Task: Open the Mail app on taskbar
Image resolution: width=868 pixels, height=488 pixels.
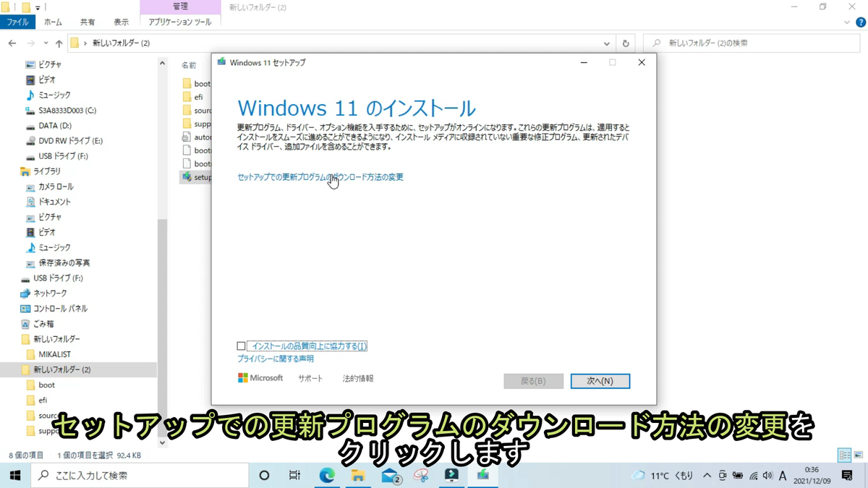Action: pos(391,475)
